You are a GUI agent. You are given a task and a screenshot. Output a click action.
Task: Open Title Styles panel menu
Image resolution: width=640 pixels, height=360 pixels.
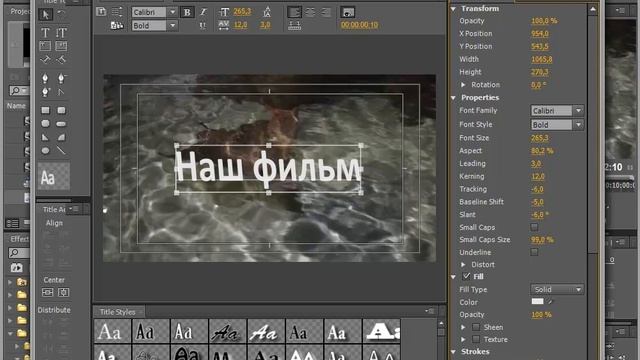[430, 311]
